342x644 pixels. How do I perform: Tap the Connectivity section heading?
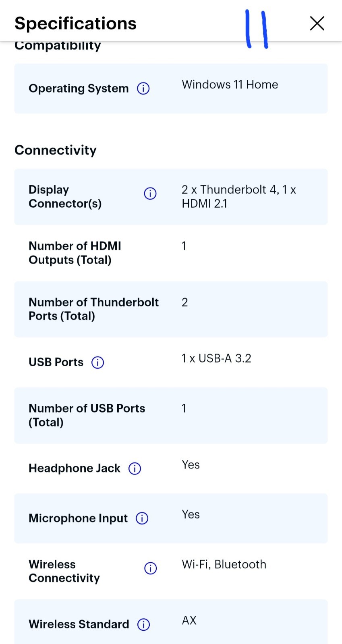click(56, 150)
